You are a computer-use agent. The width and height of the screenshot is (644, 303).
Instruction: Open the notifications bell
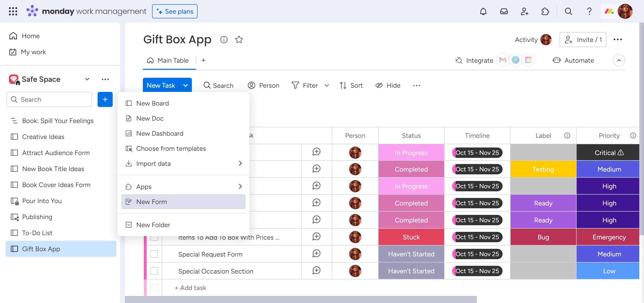pyautogui.click(x=483, y=12)
